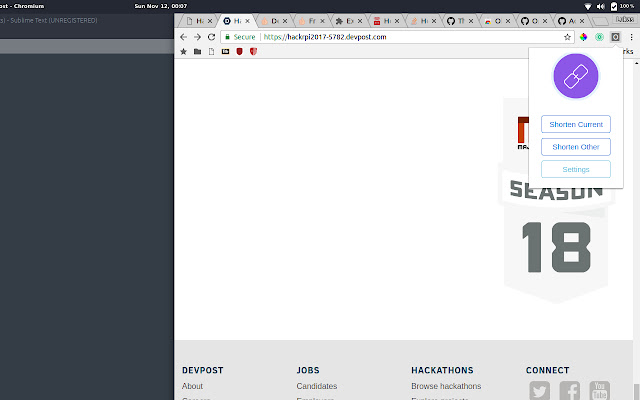Go forward using browser forward arrow

pos(198,37)
